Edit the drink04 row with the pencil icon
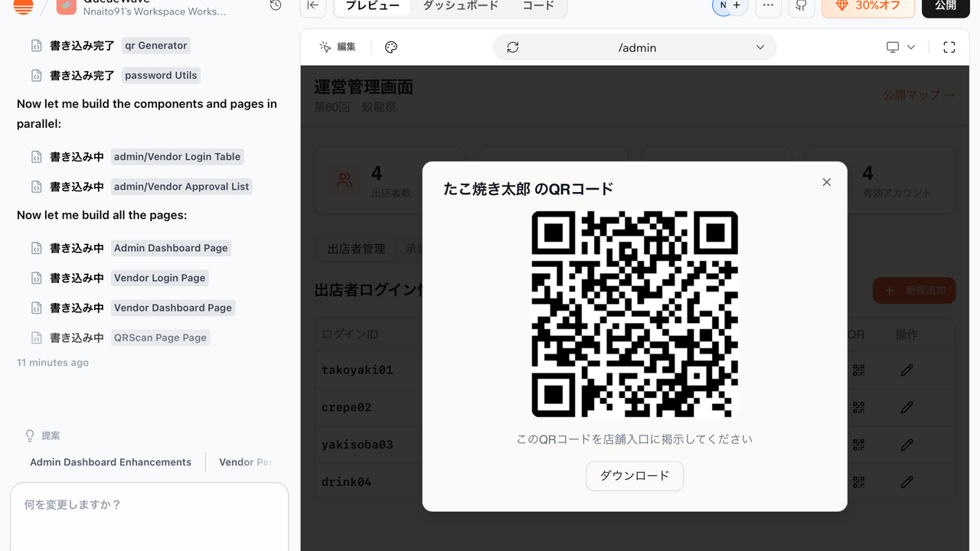Image resolution: width=980 pixels, height=551 pixels. (907, 482)
